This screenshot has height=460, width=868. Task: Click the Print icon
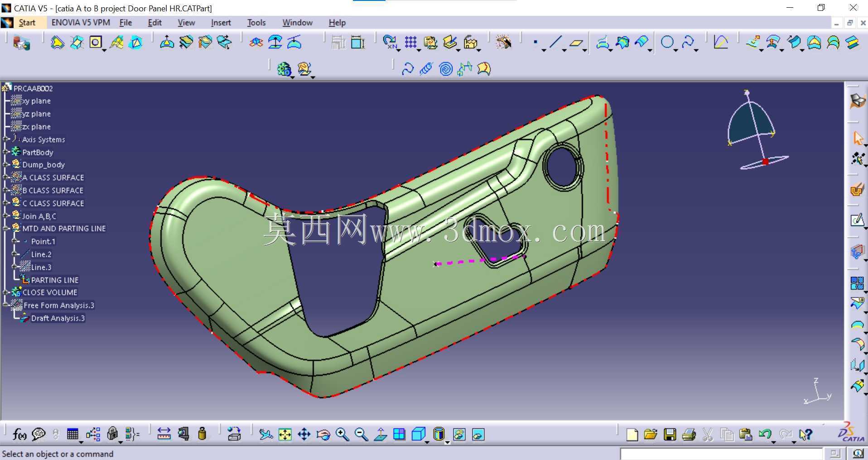(689, 435)
